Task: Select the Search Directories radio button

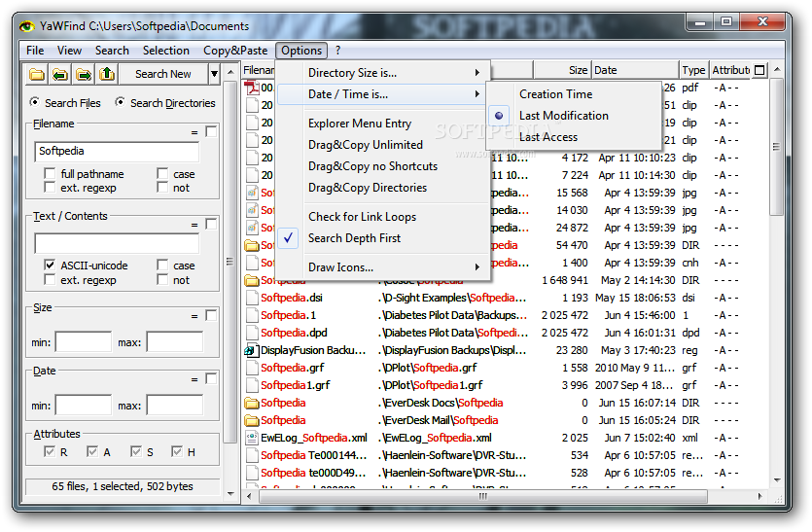Action: point(120,102)
